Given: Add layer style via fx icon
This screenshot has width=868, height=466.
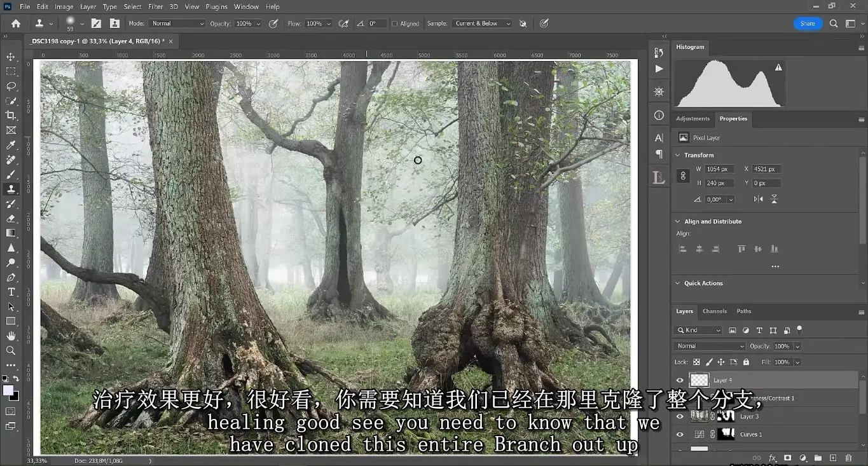Looking at the screenshot, I should click(772, 458).
